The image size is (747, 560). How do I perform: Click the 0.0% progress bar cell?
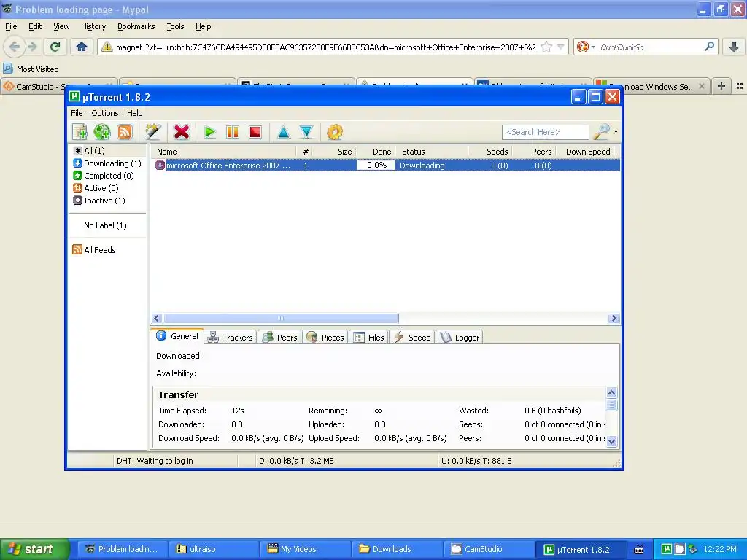click(x=376, y=166)
